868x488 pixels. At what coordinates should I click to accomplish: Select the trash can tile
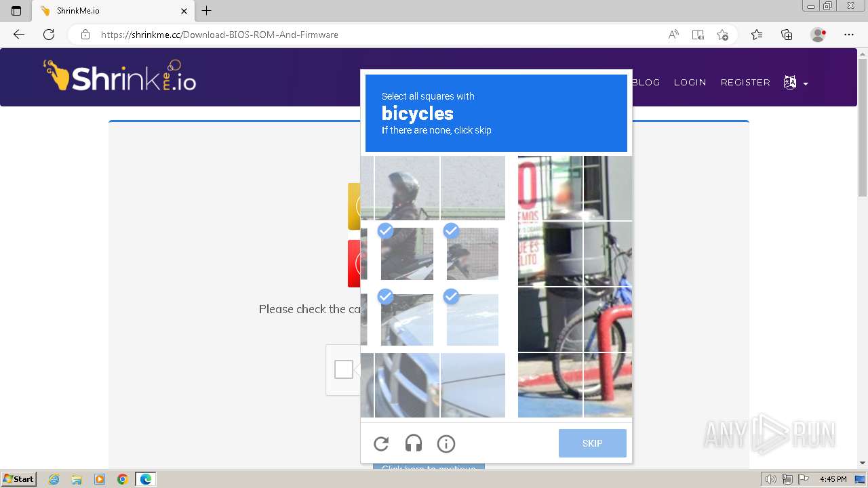[x=550, y=253]
